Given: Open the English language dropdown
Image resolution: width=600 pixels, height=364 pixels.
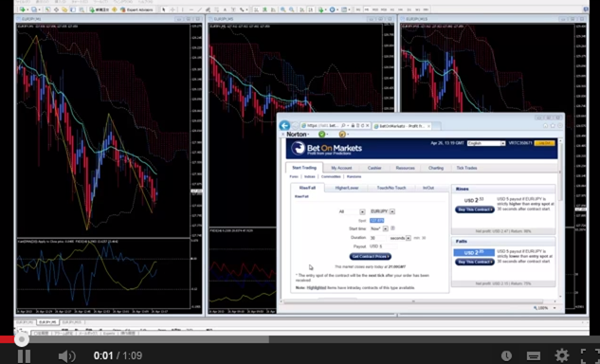Looking at the screenshot, I should (x=486, y=143).
